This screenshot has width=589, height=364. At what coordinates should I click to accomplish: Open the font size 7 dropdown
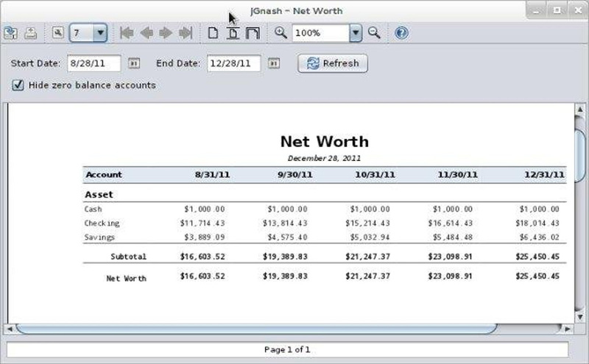pyautogui.click(x=100, y=32)
